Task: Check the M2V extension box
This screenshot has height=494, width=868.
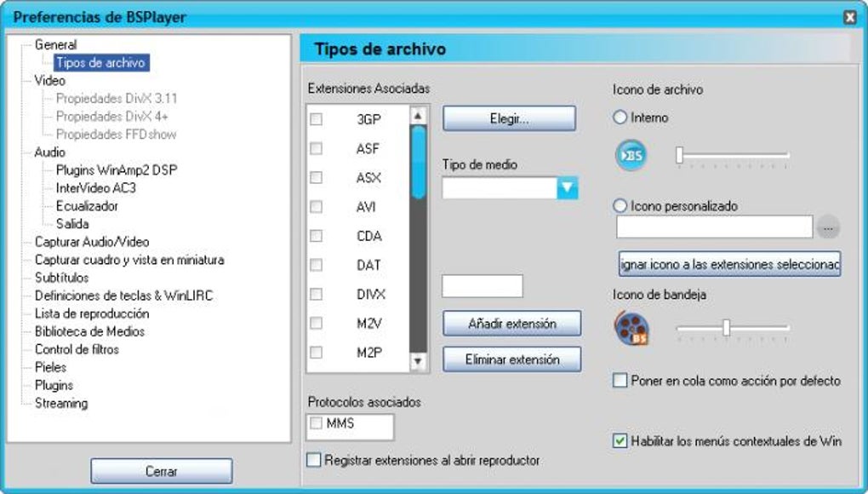Action: (316, 323)
